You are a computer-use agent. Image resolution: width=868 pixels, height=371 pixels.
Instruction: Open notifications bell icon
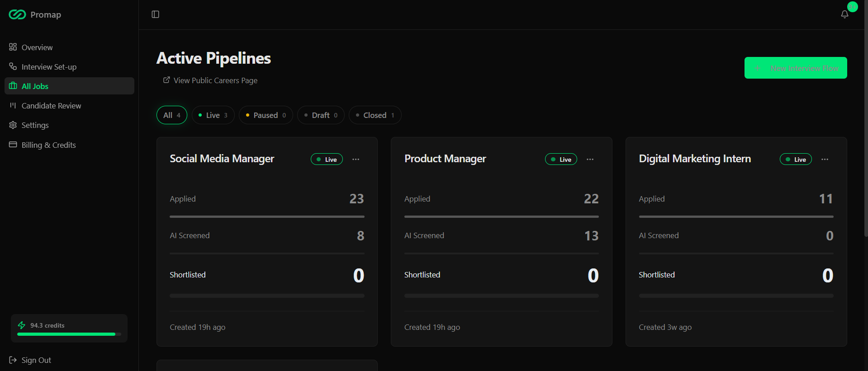pyautogui.click(x=844, y=14)
